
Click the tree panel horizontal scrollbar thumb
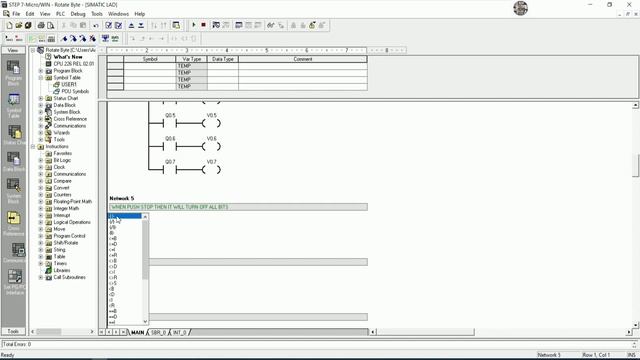[49, 332]
